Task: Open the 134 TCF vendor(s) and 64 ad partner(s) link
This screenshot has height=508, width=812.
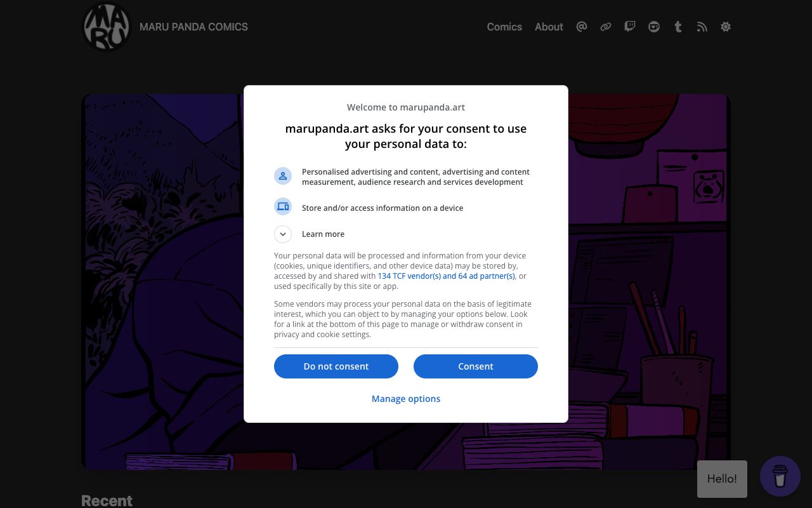Action: point(447,276)
